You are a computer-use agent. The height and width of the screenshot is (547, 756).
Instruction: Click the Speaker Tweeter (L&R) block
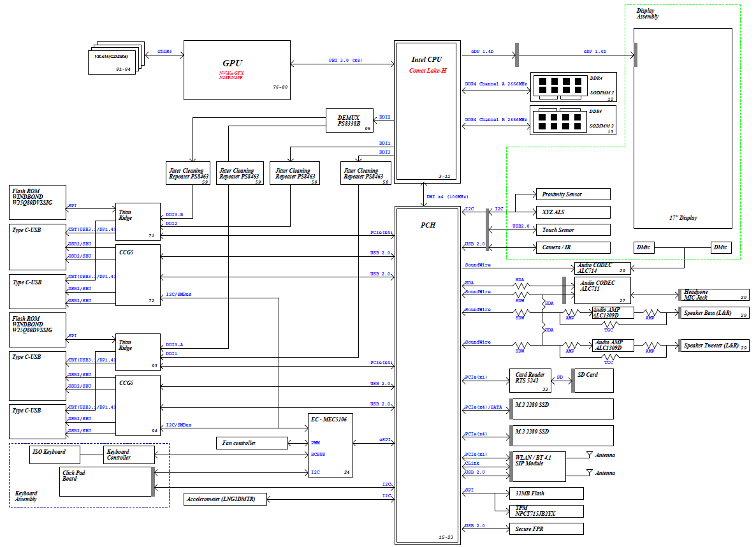point(713,346)
